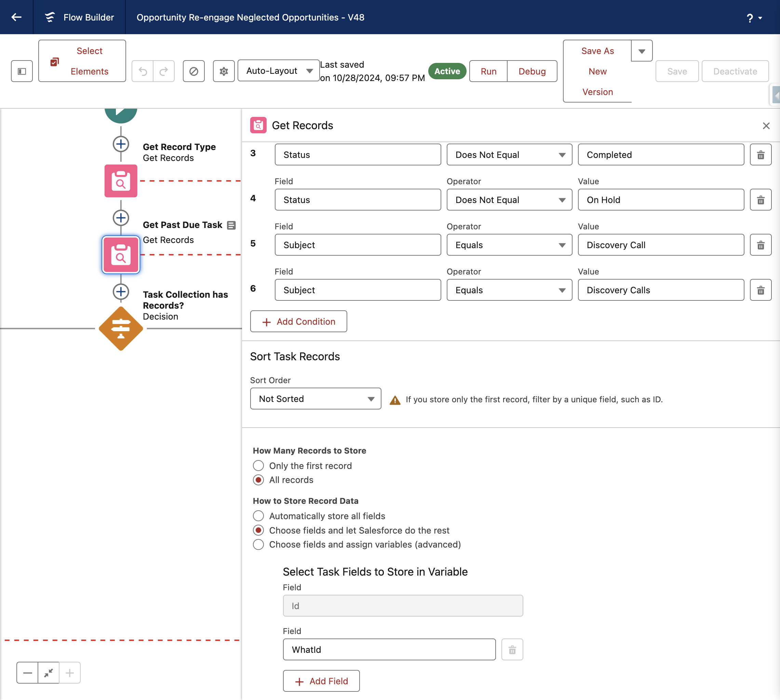Open description note icon beside Get Past Due Task
This screenshot has height=700, width=780.
tap(231, 225)
